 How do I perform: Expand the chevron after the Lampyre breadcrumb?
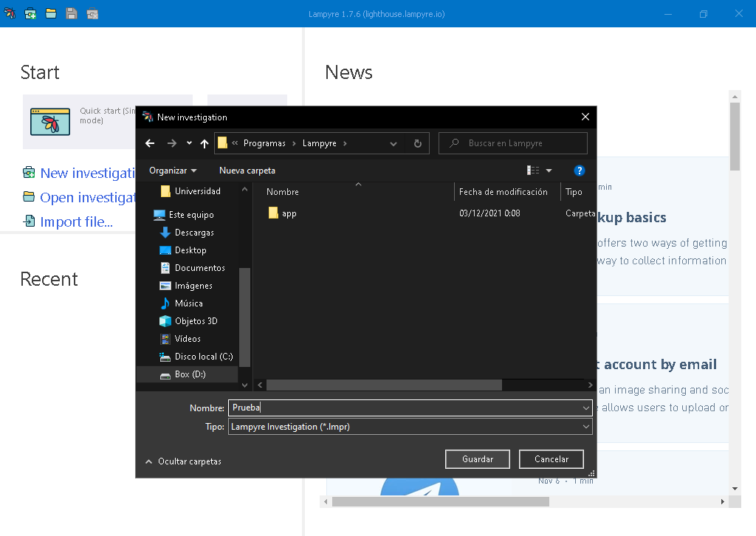(346, 143)
